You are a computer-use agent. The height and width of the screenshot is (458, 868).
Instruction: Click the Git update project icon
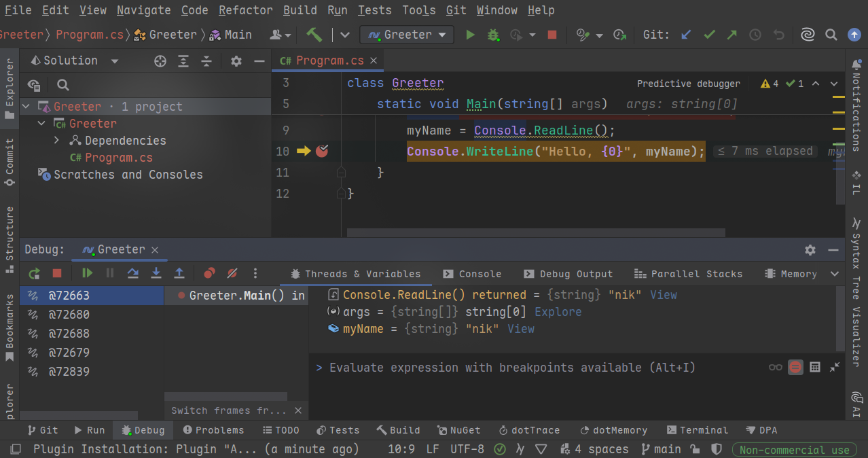point(686,35)
